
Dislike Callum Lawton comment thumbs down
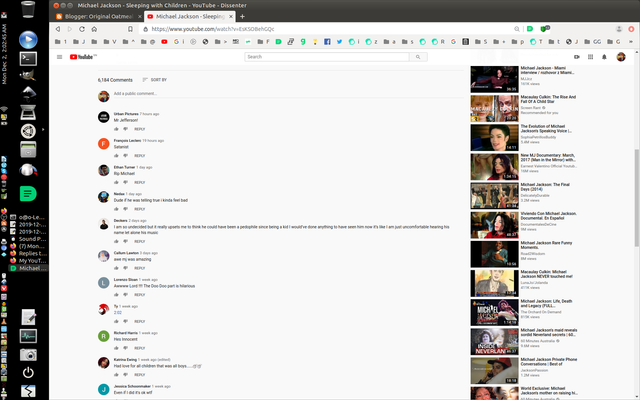[126, 268]
